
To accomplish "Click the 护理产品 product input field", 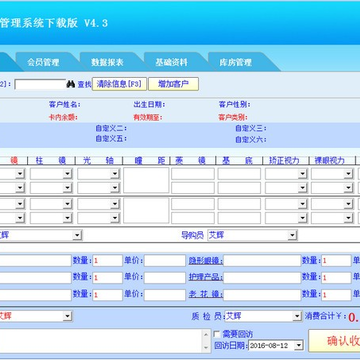I will (262, 277).
